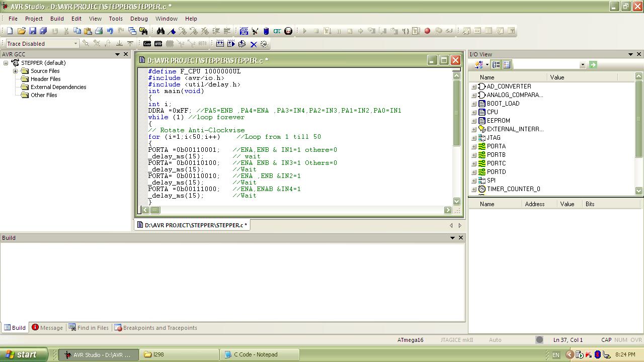The height and width of the screenshot is (362, 644).
Task: Click the face icon in the top toolbar
Action: (288, 31)
